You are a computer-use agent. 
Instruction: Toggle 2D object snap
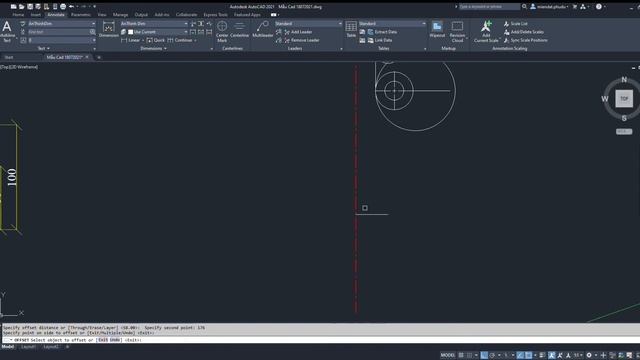click(529, 356)
